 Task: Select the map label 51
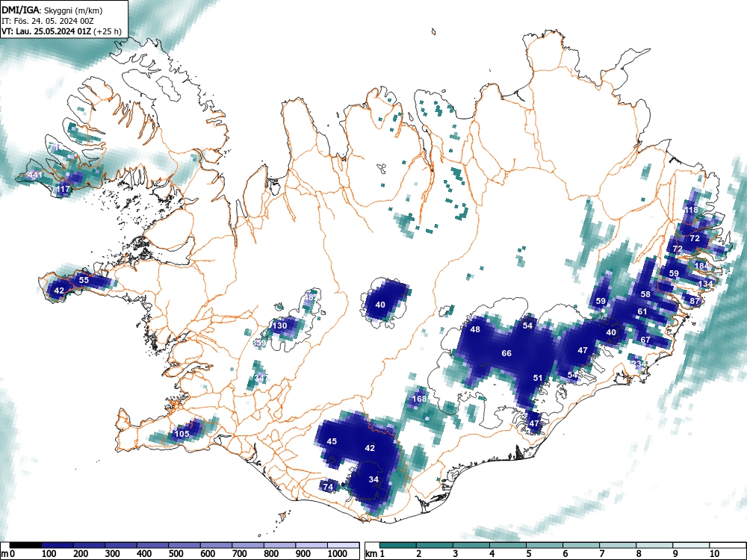[x=538, y=378]
